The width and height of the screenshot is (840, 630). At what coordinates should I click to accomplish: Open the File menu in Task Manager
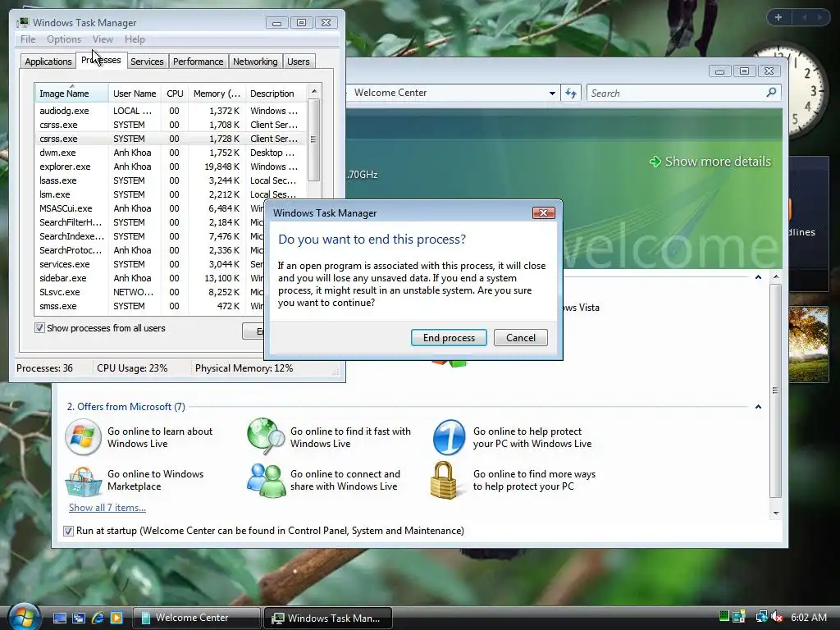(x=28, y=39)
